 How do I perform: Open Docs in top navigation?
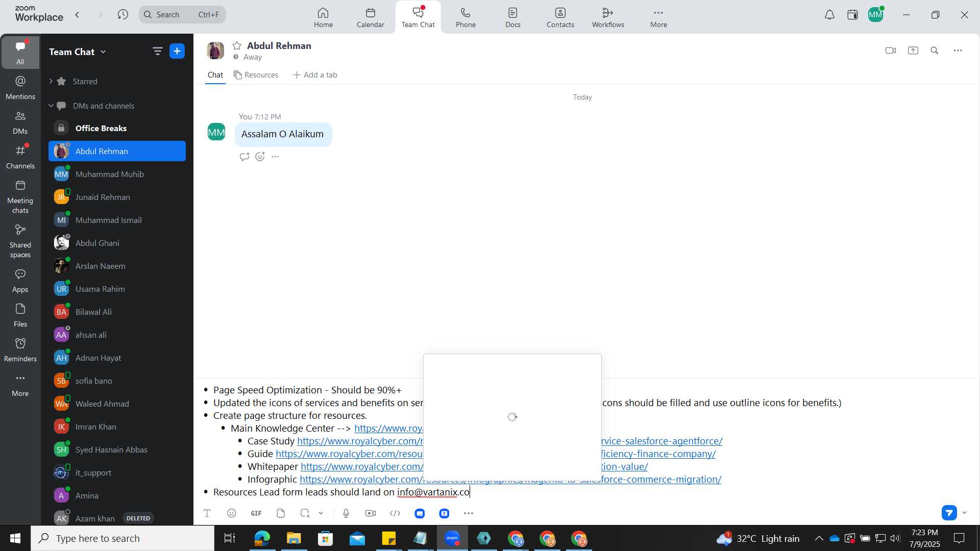pyautogui.click(x=513, y=17)
